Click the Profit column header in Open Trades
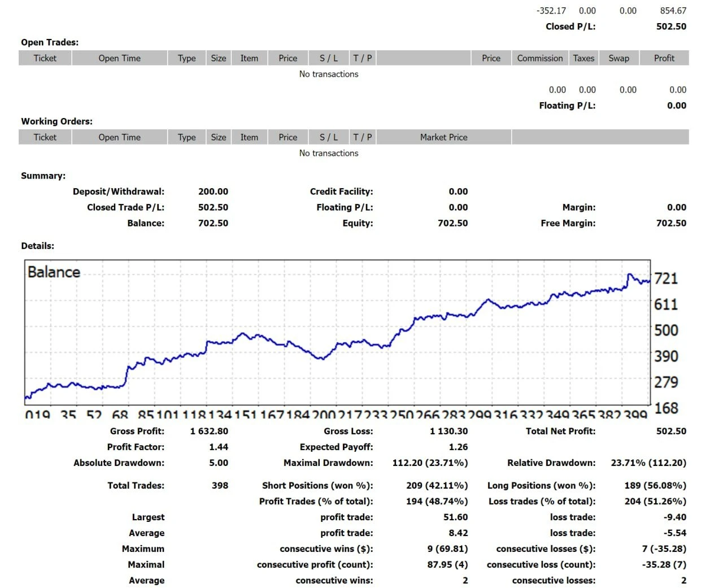The image size is (723, 588). [664, 58]
